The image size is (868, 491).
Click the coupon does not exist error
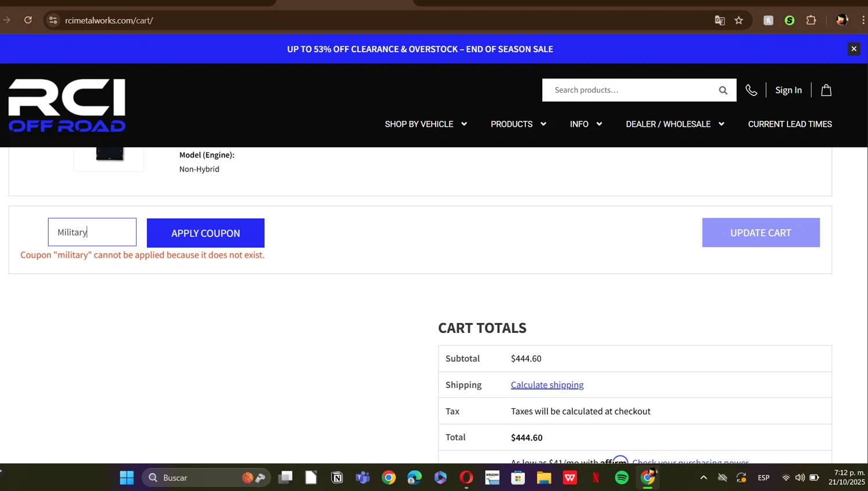tap(142, 255)
